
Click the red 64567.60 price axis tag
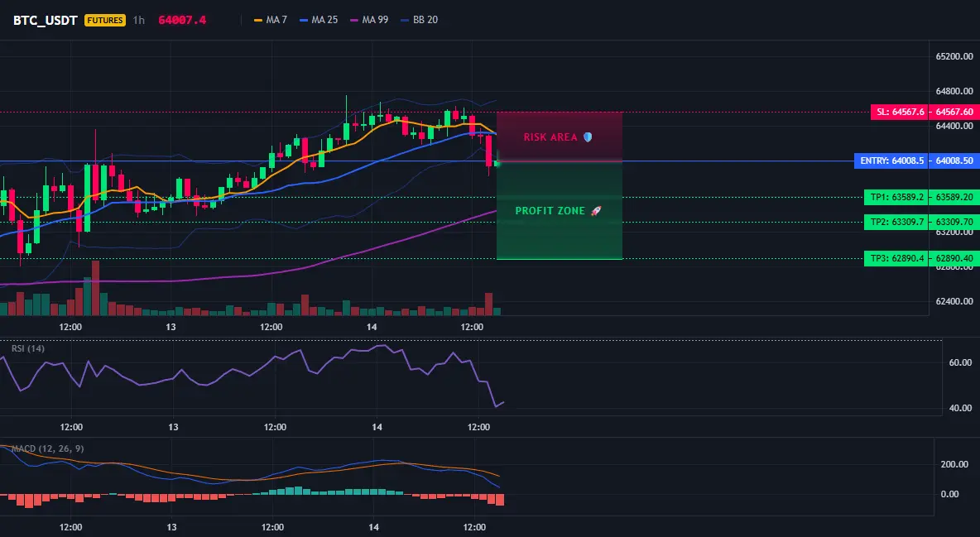(x=954, y=112)
